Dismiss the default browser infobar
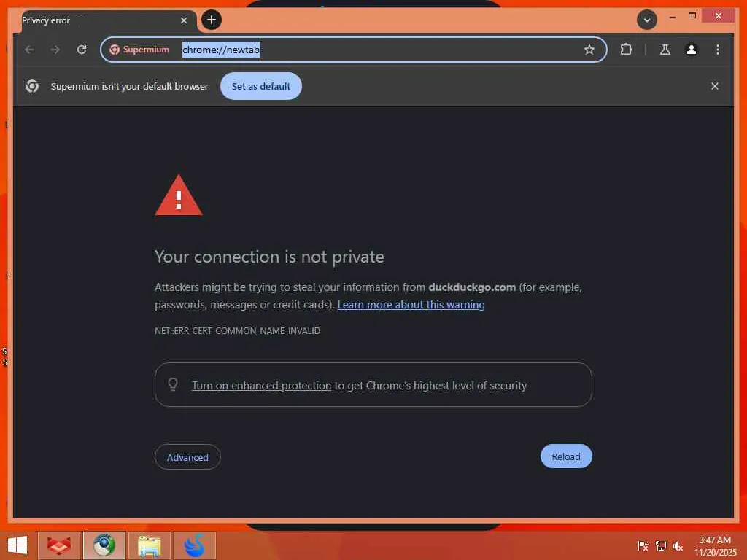 click(x=715, y=86)
